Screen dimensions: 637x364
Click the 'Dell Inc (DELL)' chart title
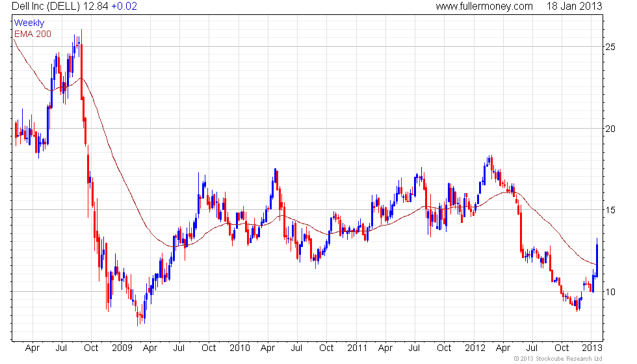point(46,6)
